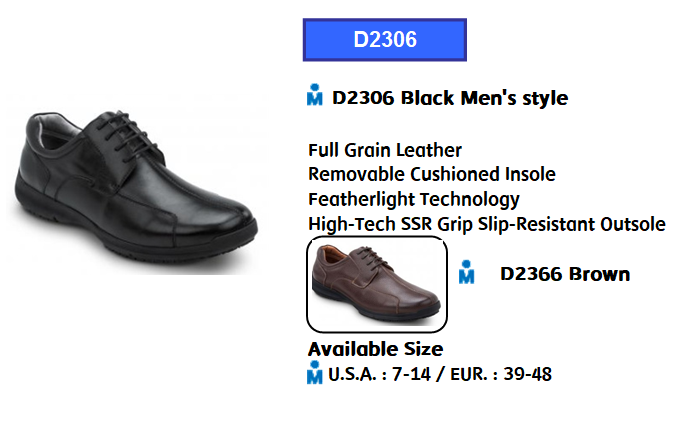678x445 pixels.
Task: Click the Available Size heading
Action: click(375, 349)
